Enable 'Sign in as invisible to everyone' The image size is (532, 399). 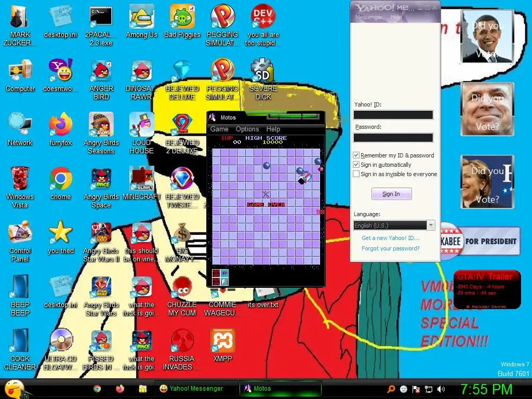[x=356, y=174]
